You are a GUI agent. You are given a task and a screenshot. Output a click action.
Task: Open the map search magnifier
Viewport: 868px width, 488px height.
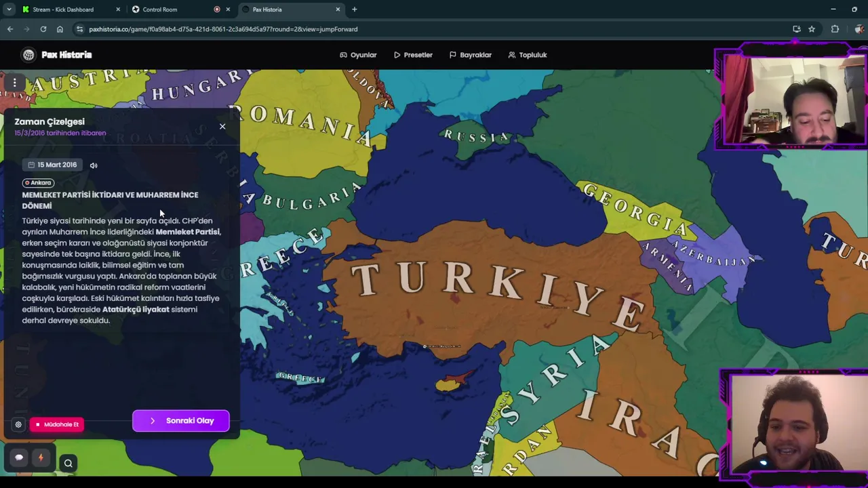coord(68,464)
